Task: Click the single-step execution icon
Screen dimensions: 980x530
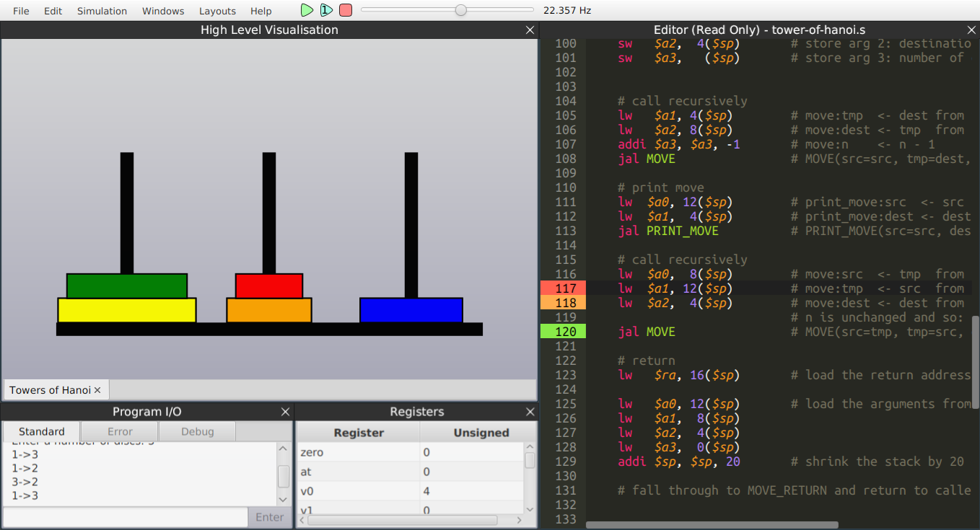Action: click(326, 10)
